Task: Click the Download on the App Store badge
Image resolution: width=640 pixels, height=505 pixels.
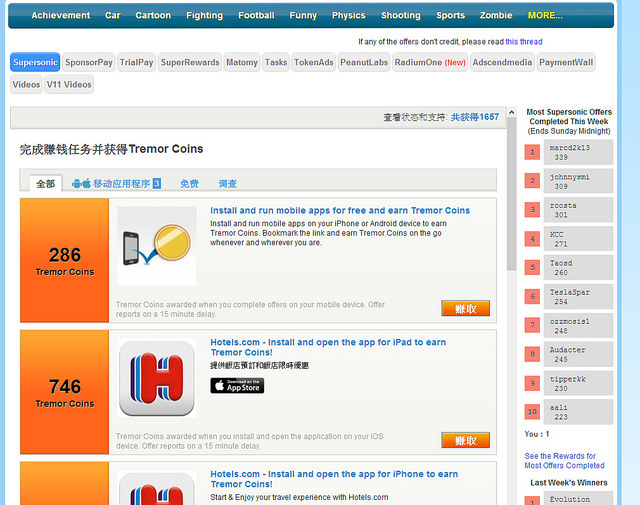Action: point(237,385)
